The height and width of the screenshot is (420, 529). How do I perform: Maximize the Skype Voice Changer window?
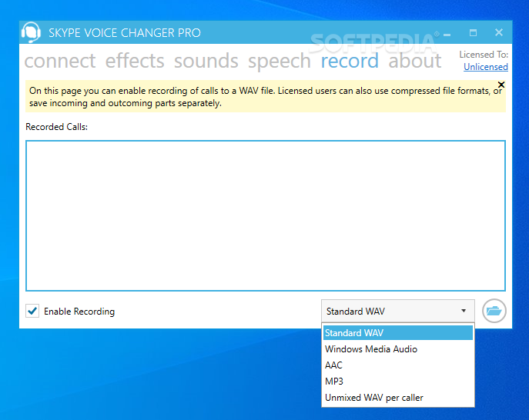pyautogui.click(x=473, y=33)
